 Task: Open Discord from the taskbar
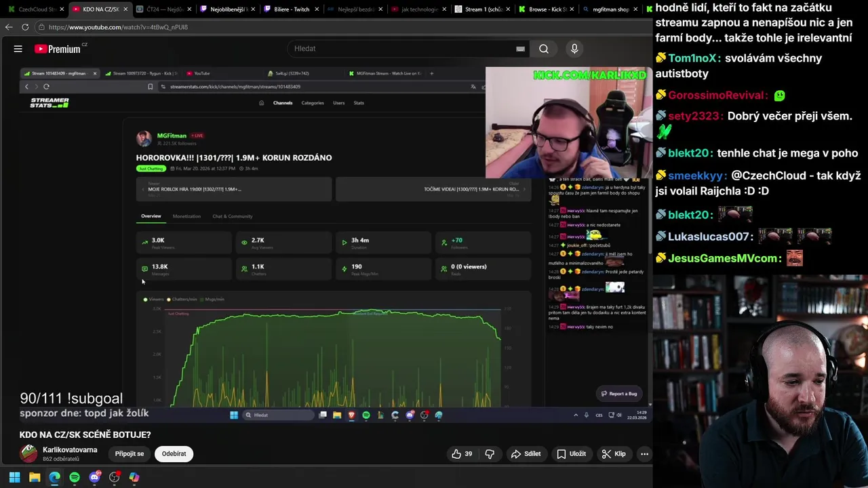94,477
